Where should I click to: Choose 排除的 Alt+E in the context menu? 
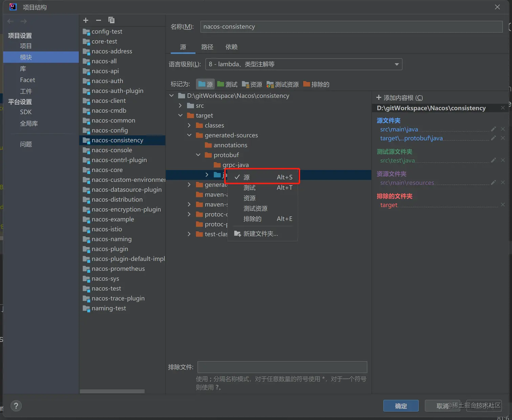(x=263, y=219)
